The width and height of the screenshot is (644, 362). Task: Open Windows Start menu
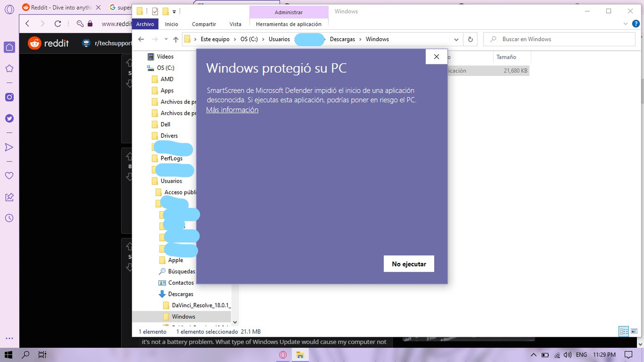click(9, 354)
